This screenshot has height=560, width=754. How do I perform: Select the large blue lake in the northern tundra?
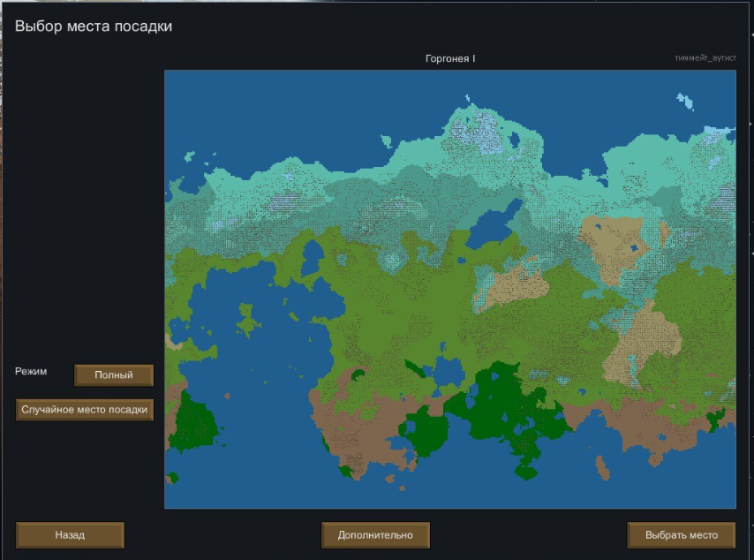tap(493, 226)
